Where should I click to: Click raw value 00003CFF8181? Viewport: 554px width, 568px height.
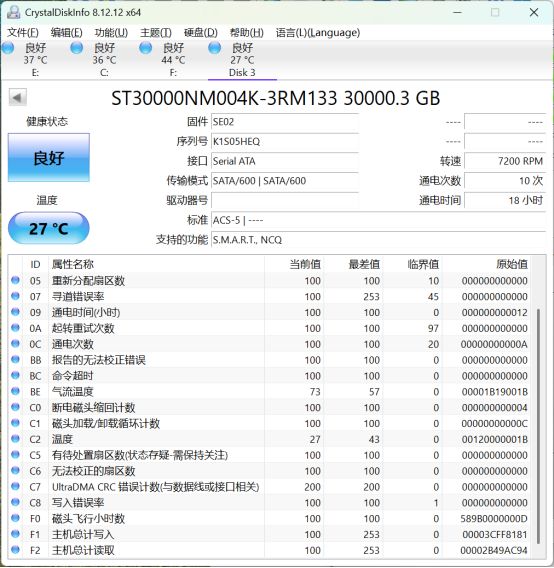pos(495,535)
